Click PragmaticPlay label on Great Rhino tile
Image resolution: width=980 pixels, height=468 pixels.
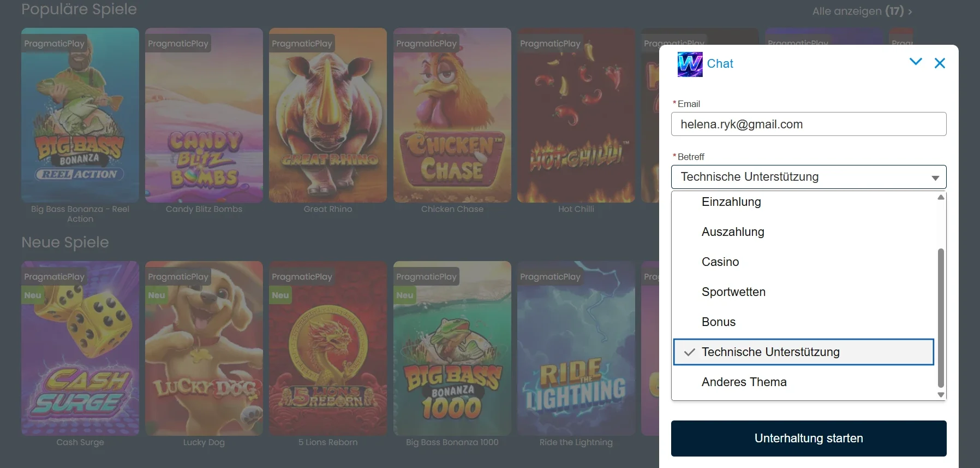point(302,44)
